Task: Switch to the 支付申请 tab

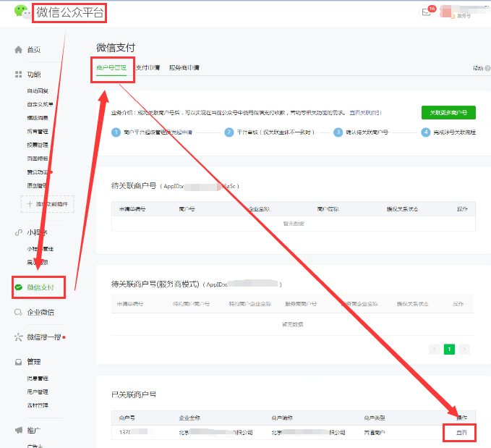Action: point(148,68)
